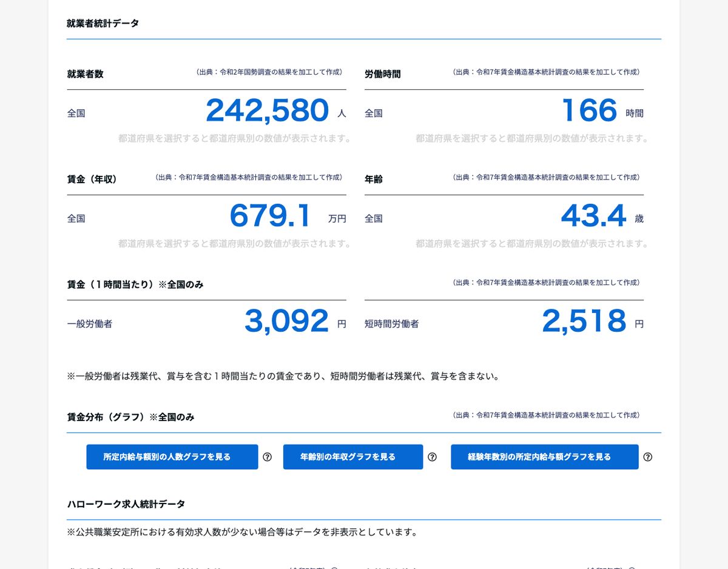Select the 166 working hours value
Image resolution: width=728 pixels, height=569 pixels.
point(590,110)
